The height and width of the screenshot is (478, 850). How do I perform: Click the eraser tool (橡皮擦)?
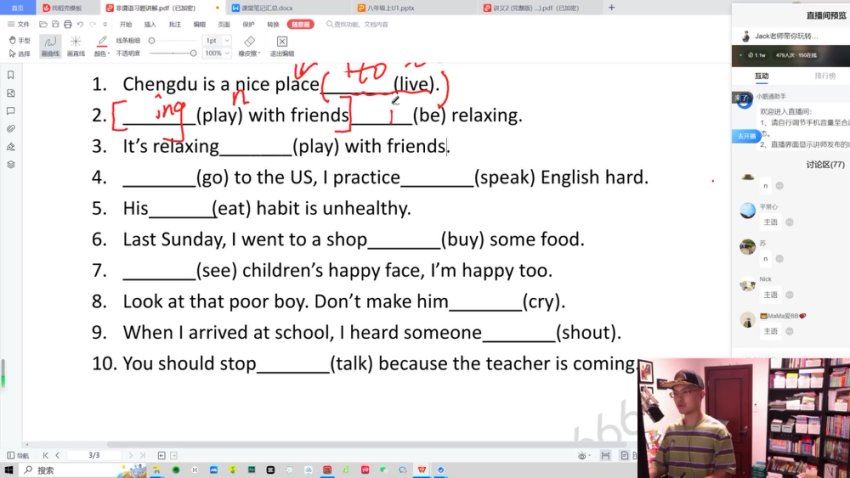pyautogui.click(x=249, y=46)
